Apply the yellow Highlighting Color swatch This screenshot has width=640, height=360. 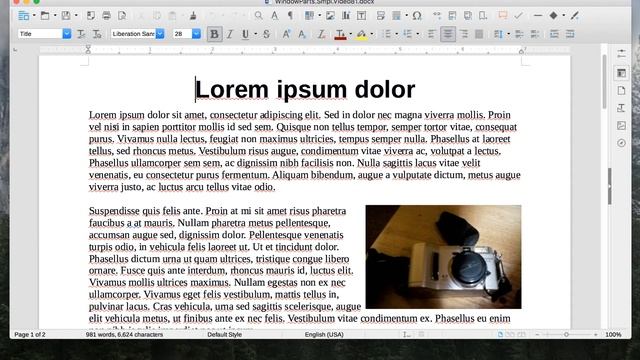coord(361,34)
